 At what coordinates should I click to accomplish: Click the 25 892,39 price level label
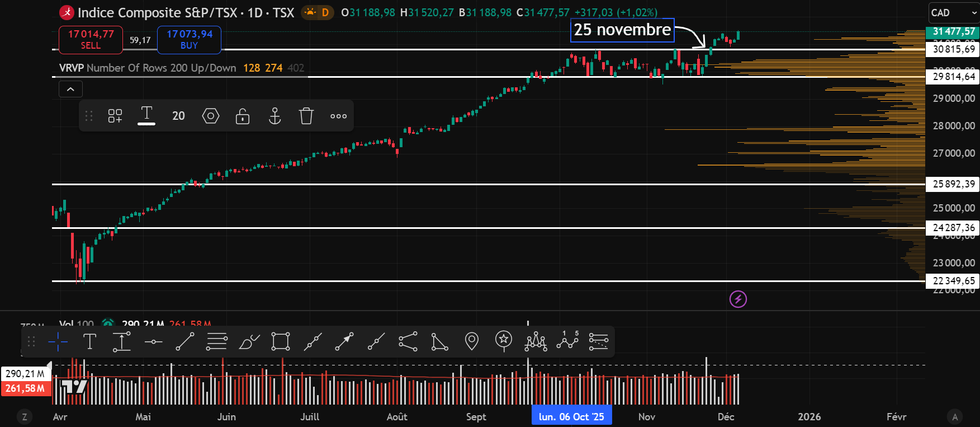click(954, 184)
